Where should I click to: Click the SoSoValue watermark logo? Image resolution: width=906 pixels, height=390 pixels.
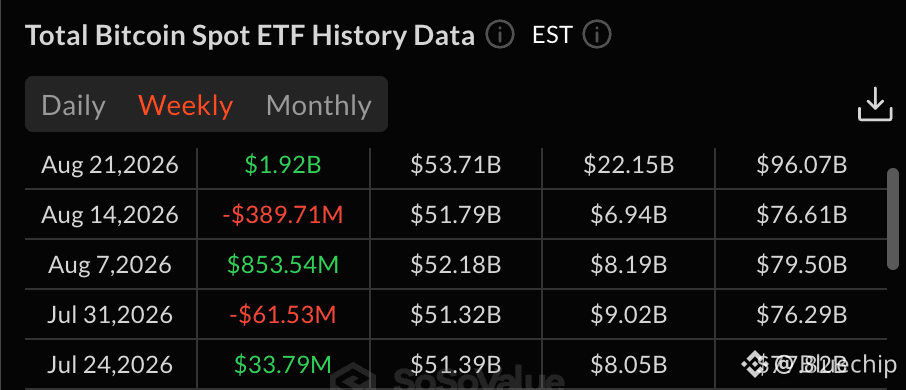[448, 378]
